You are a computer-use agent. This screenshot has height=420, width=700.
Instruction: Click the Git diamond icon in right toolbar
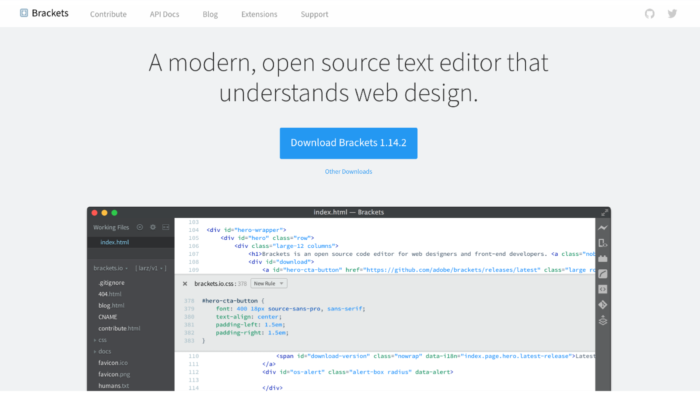tap(603, 305)
